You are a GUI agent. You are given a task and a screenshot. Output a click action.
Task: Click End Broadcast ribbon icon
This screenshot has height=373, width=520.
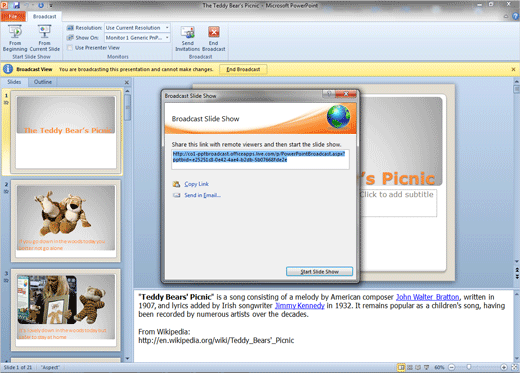tap(214, 32)
